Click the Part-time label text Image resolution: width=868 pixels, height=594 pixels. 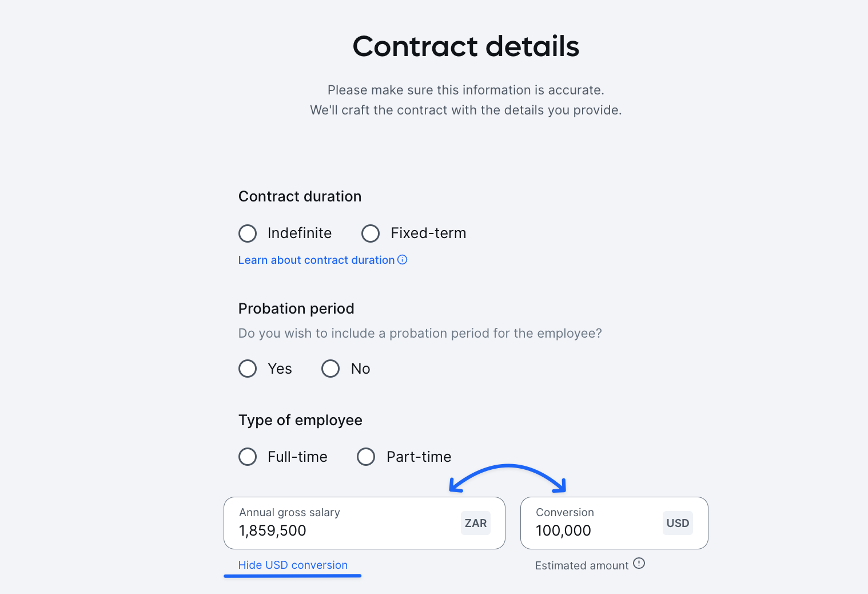419,457
